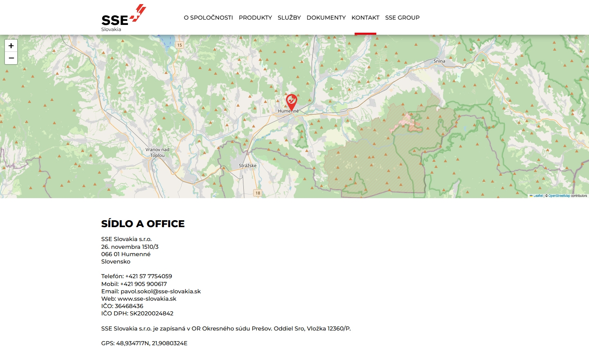The image size is (589, 364).
Task: Click the IČO DPH SK2020024842 line
Action: [137, 313]
